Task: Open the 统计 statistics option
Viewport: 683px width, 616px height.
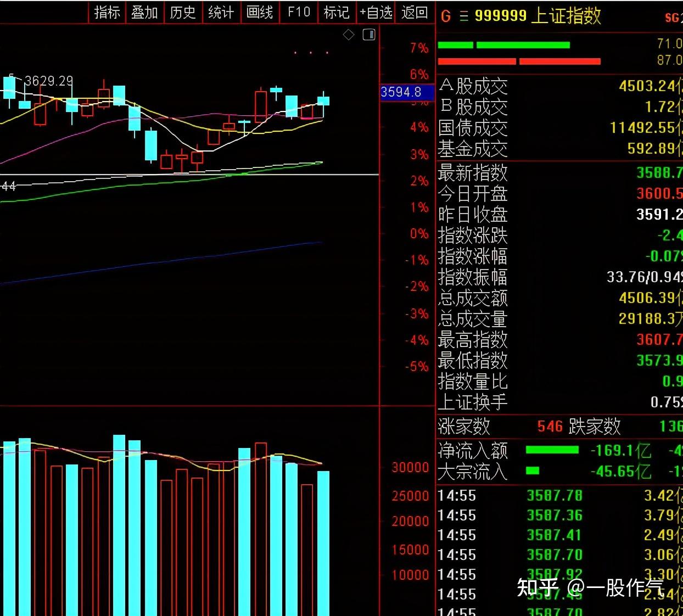Action: (221, 12)
